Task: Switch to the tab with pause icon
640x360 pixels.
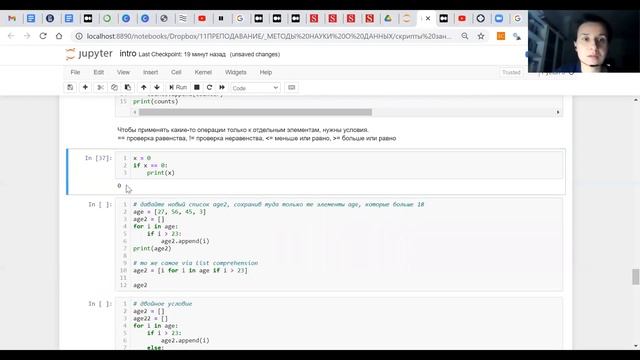Action: click(221, 18)
